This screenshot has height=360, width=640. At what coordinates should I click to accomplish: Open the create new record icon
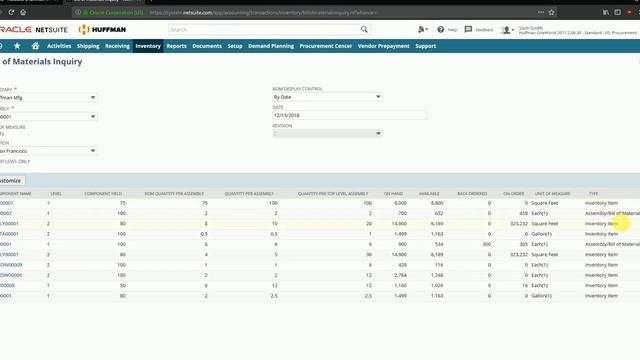[422, 29]
